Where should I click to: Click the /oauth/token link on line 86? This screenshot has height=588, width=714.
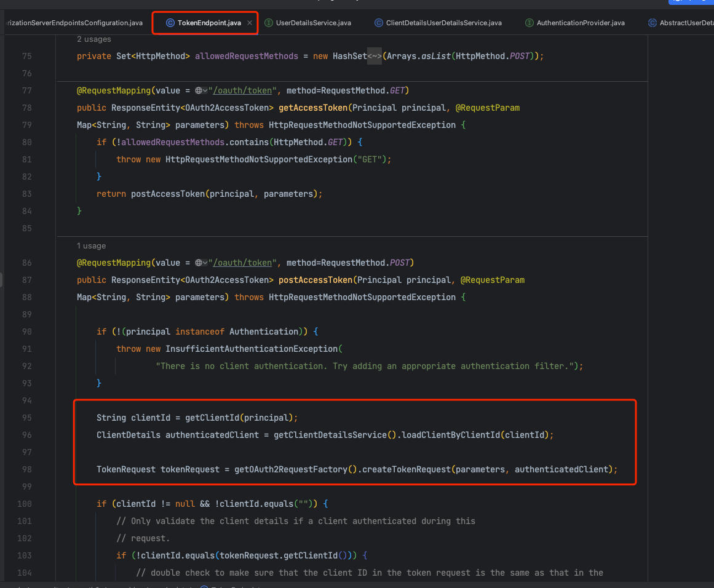click(x=242, y=263)
